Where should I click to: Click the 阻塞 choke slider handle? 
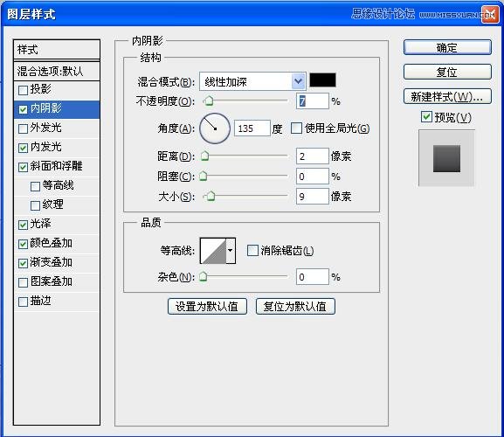204,176
